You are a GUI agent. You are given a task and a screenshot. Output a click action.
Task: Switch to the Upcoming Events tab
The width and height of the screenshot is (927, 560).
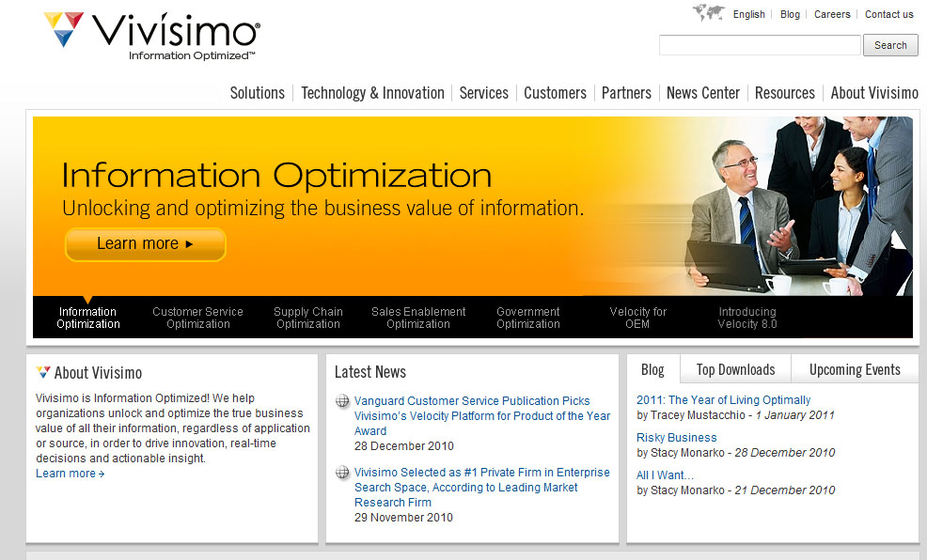coord(855,370)
